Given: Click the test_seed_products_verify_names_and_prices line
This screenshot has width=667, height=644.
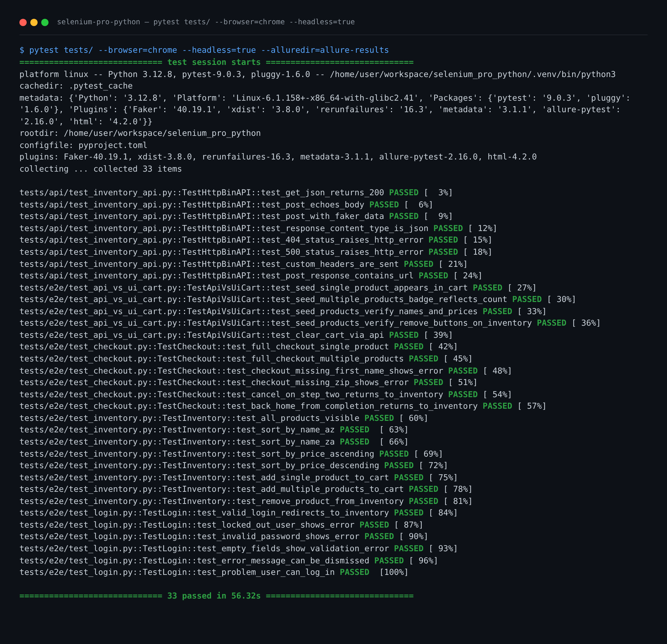Looking at the screenshot, I should [283, 311].
